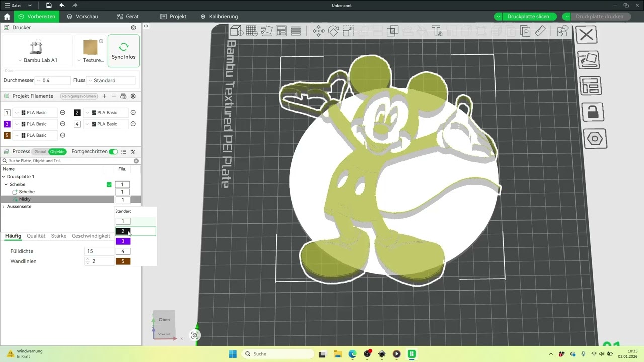Open the Projekt tab

click(174, 17)
